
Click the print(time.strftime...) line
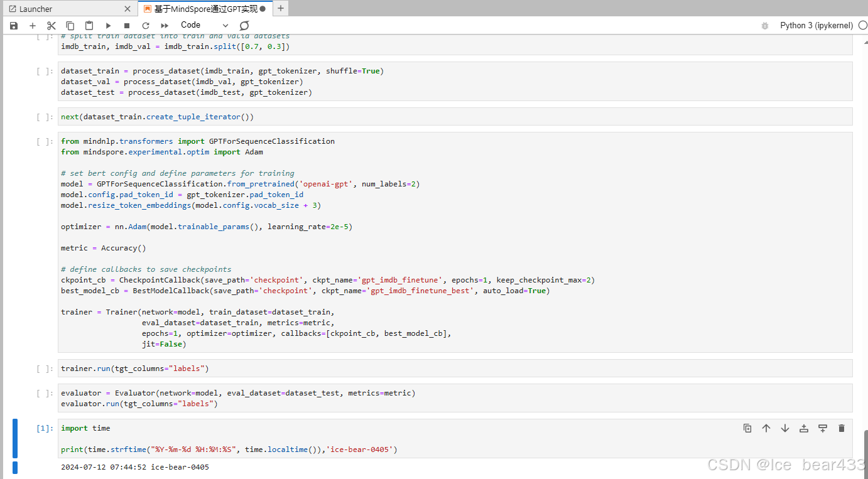coord(229,449)
